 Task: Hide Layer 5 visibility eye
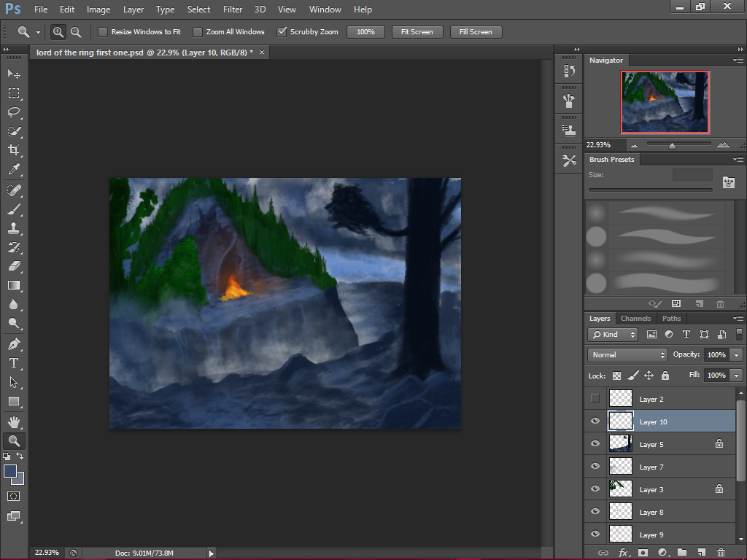595,443
